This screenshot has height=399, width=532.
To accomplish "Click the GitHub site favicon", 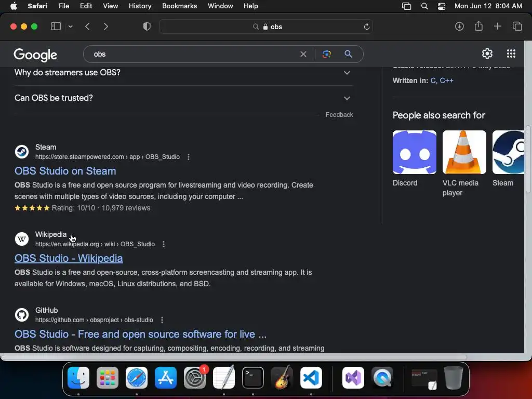I will point(22,315).
